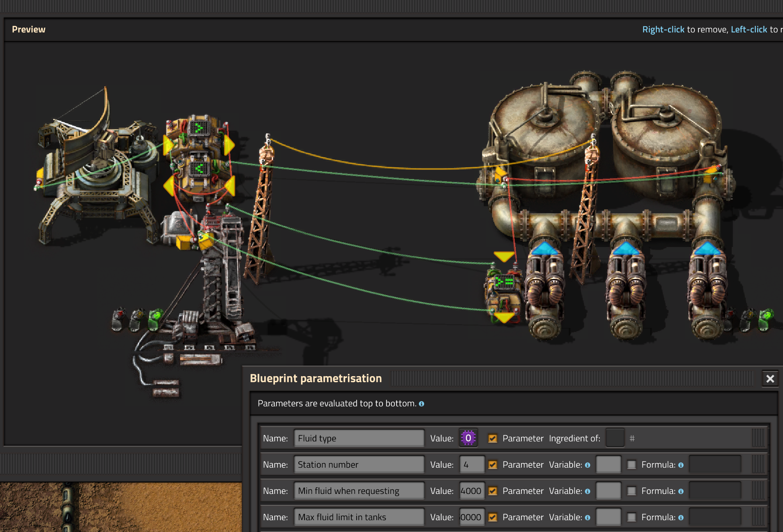Image resolution: width=783 pixels, height=532 pixels.
Task: Toggle Parameter checkbox for Station number
Action: tap(492, 465)
